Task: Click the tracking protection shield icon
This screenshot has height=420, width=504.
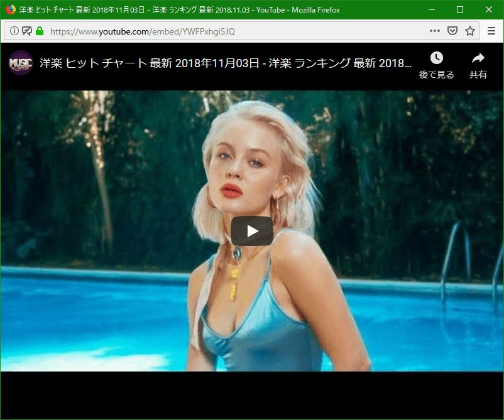Action: [27, 31]
